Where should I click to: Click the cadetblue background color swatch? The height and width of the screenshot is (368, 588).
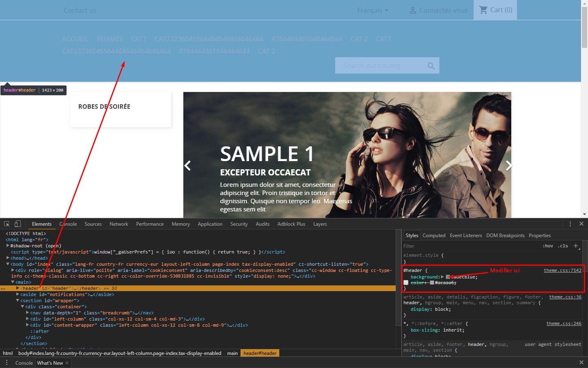(448, 277)
